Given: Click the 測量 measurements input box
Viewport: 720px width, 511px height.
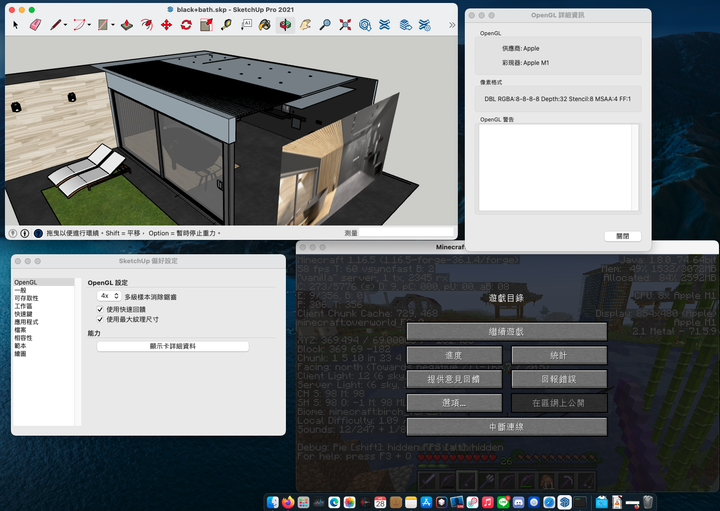Looking at the screenshot, I should point(406,233).
